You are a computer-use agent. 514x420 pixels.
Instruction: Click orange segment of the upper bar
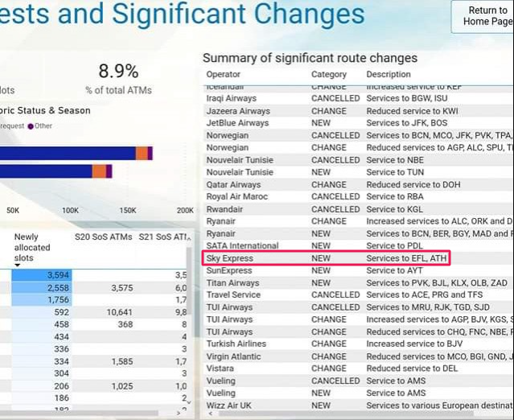(x=142, y=154)
